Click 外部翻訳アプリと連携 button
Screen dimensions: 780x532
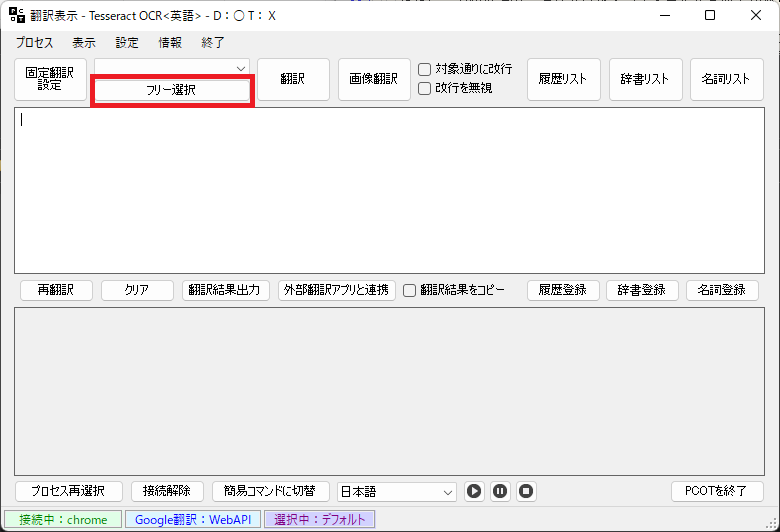point(337,290)
